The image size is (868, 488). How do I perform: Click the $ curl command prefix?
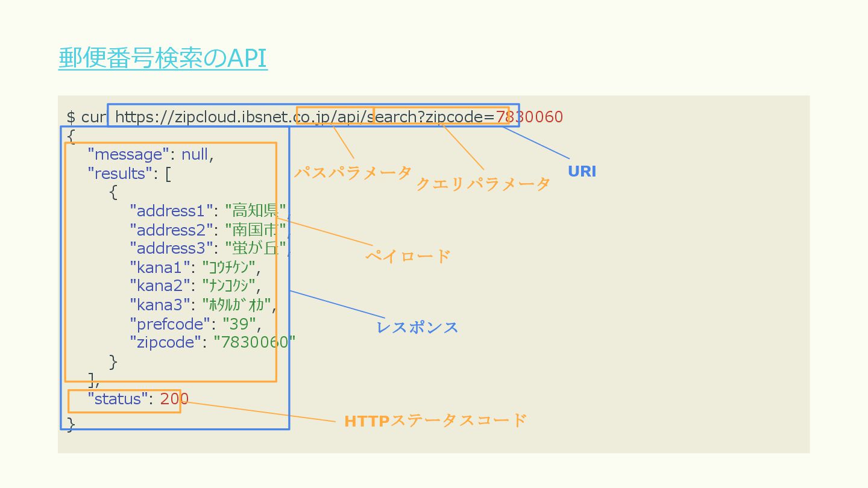pos(86,116)
